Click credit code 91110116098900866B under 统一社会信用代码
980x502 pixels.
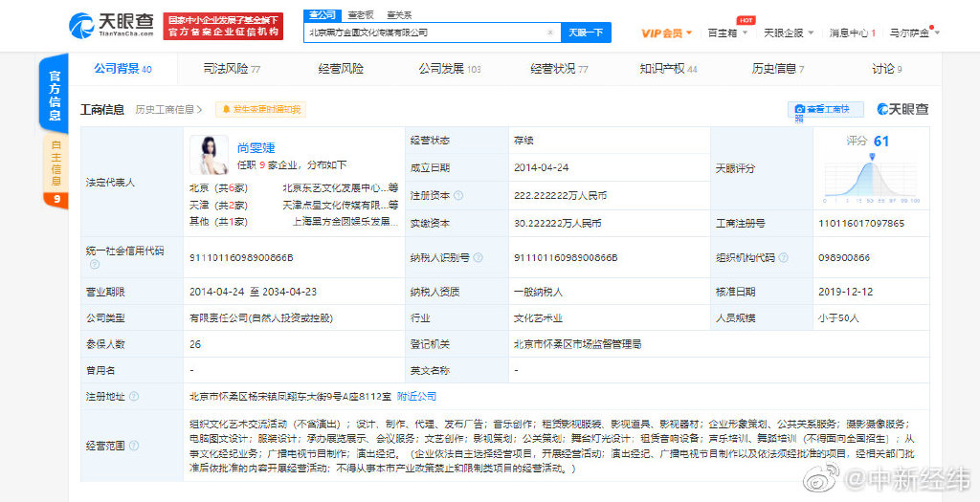tap(241, 257)
